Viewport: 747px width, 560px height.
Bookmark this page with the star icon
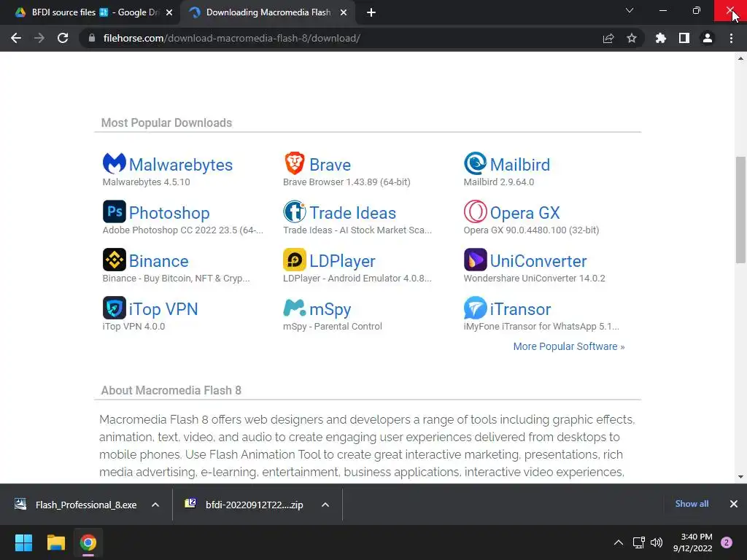(x=632, y=38)
